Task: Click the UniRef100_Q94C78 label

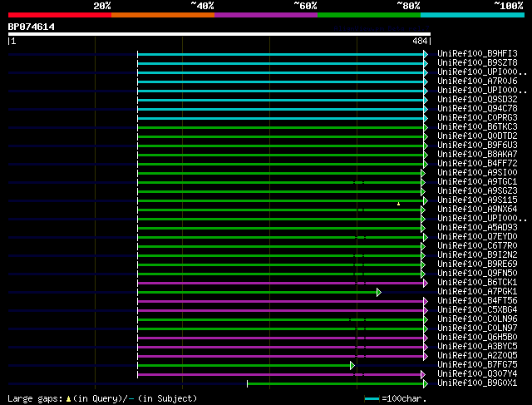Action: [477, 109]
